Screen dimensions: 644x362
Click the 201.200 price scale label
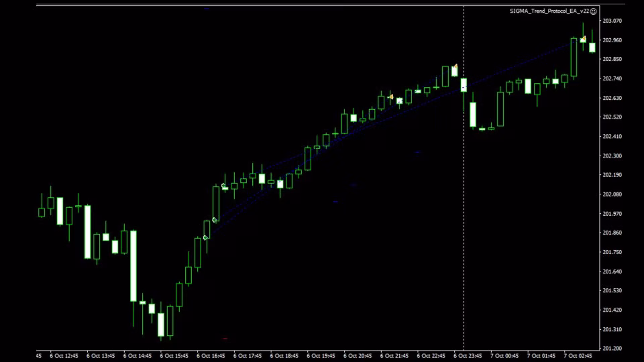[612, 348]
